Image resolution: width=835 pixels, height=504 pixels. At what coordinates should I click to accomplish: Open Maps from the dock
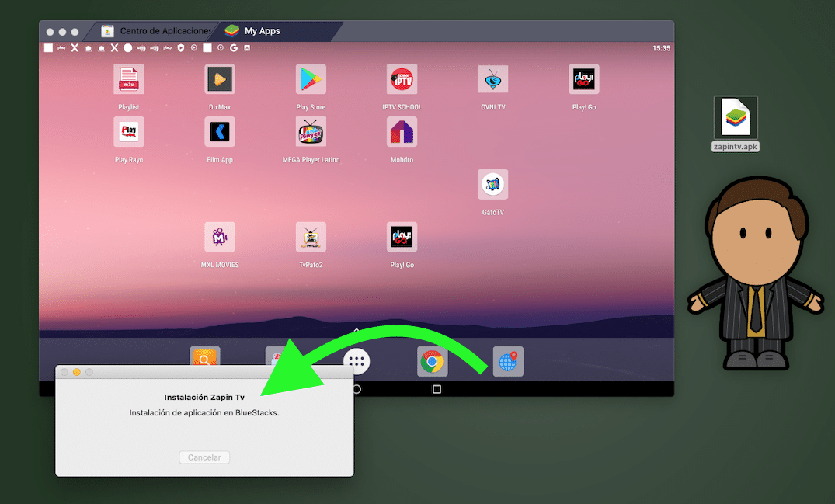point(508,360)
